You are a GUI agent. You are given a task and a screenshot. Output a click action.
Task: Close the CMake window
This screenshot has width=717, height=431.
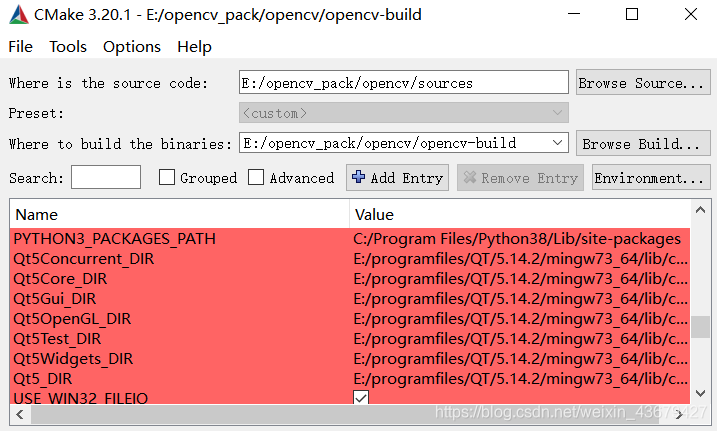tap(690, 14)
